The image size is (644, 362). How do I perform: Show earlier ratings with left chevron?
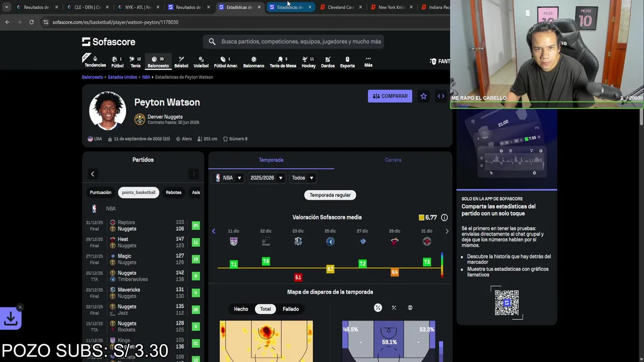[x=213, y=231]
